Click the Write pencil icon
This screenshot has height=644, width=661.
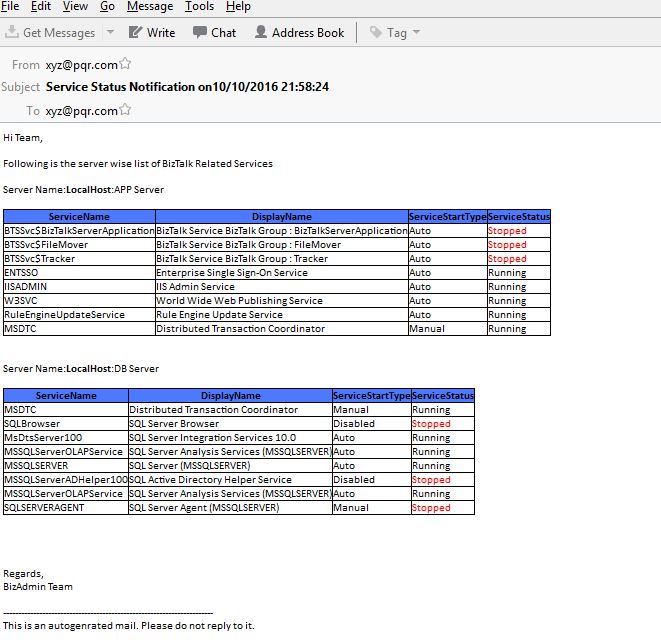(135, 32)
